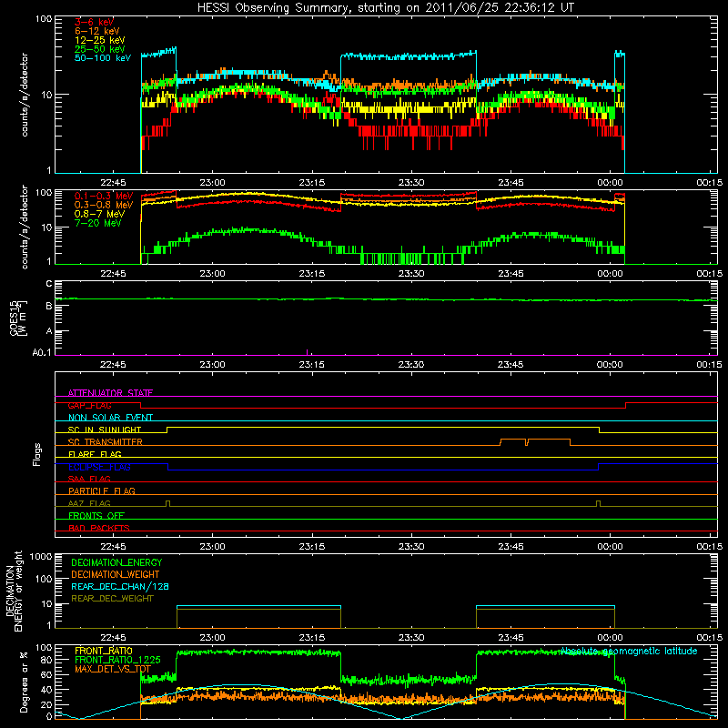
Task: Select the GAP_FLAG label
Action: tap(89, 405)
